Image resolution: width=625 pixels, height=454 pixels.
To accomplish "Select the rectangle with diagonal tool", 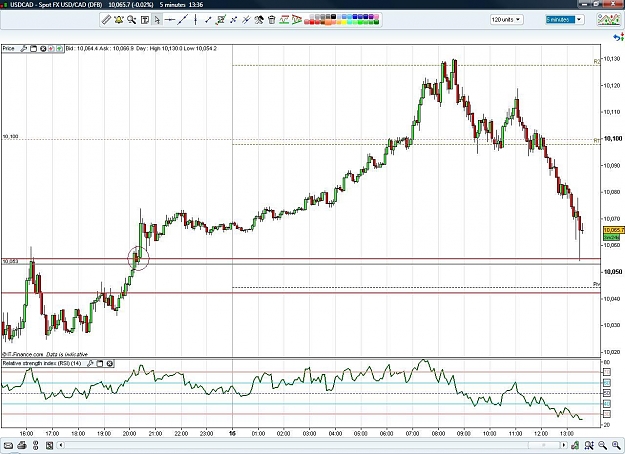I will point(221,20).
